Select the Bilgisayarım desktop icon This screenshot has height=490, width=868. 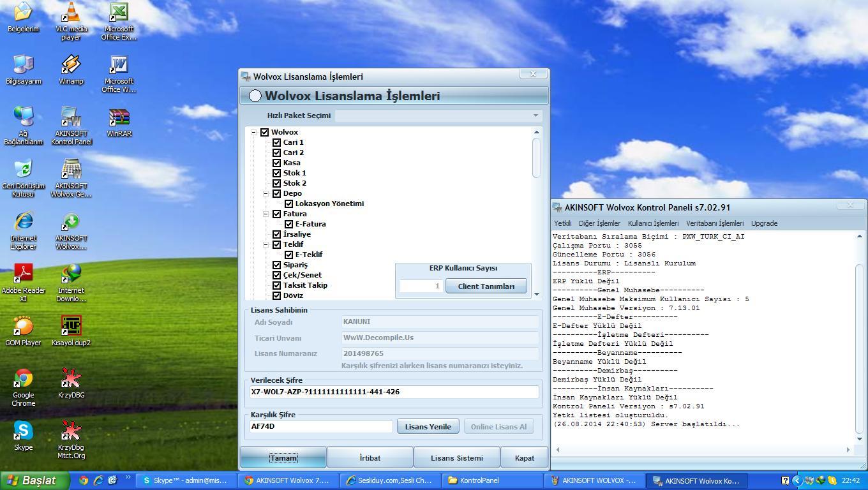point(23,70)
